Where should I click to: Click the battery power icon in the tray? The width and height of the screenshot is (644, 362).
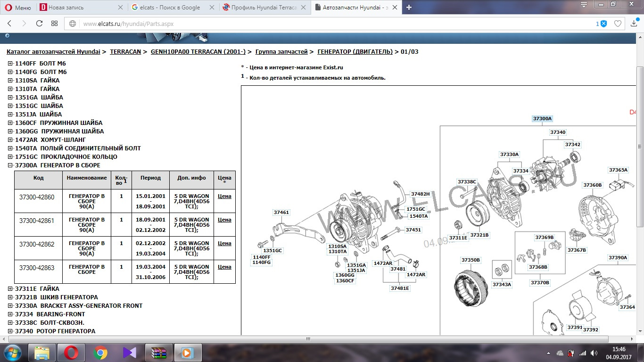571,353
